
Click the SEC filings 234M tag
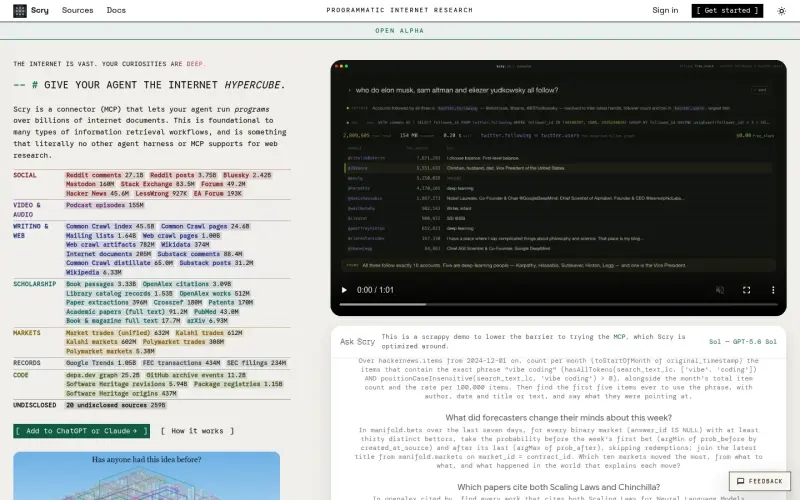257,363
